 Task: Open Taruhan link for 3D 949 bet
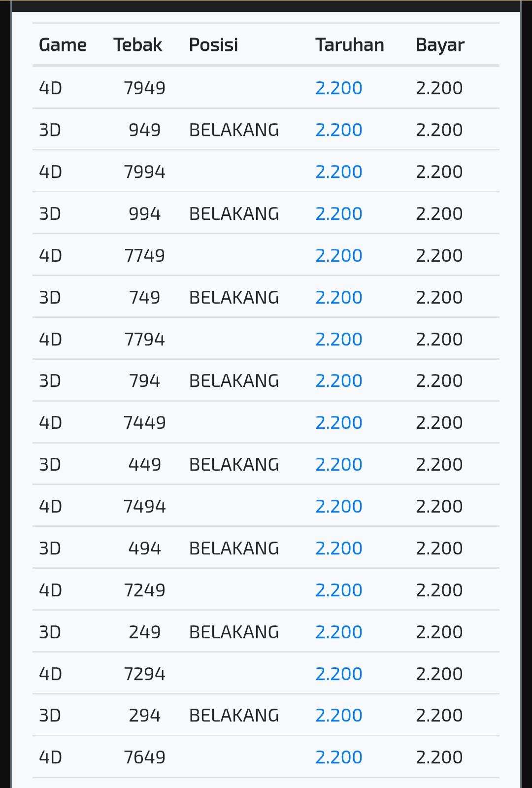339,130
